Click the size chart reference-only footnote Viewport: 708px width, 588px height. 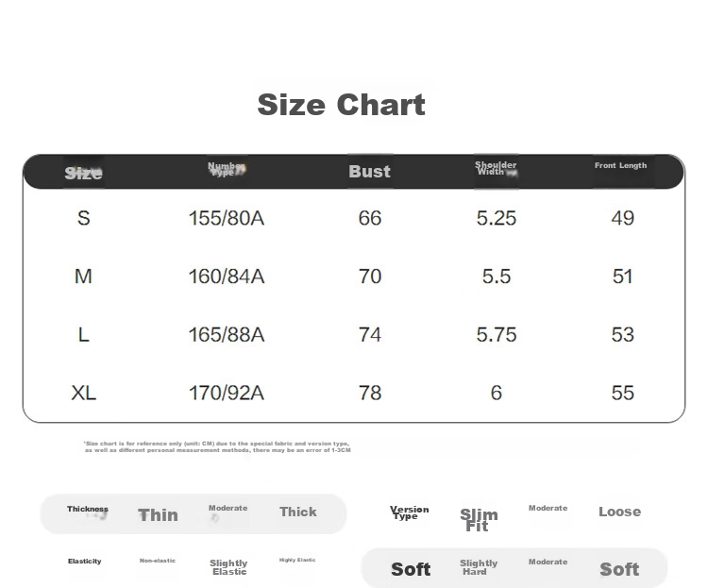(217, 446)
